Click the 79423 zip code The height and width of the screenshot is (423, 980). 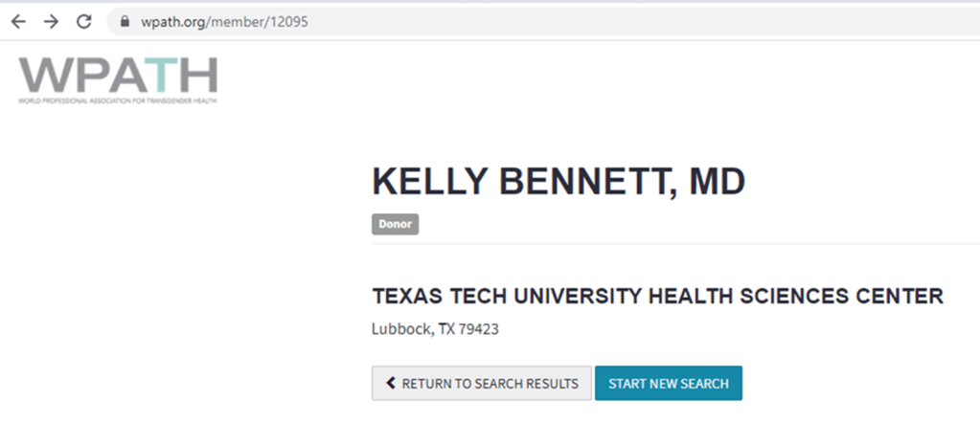[479, 329]
